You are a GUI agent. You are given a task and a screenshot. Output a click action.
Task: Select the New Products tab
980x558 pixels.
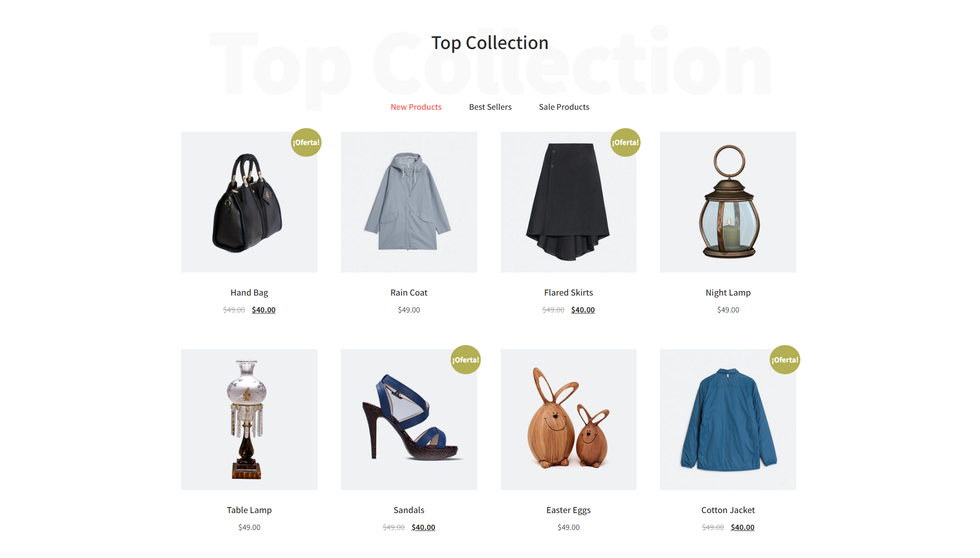[415, 106]
